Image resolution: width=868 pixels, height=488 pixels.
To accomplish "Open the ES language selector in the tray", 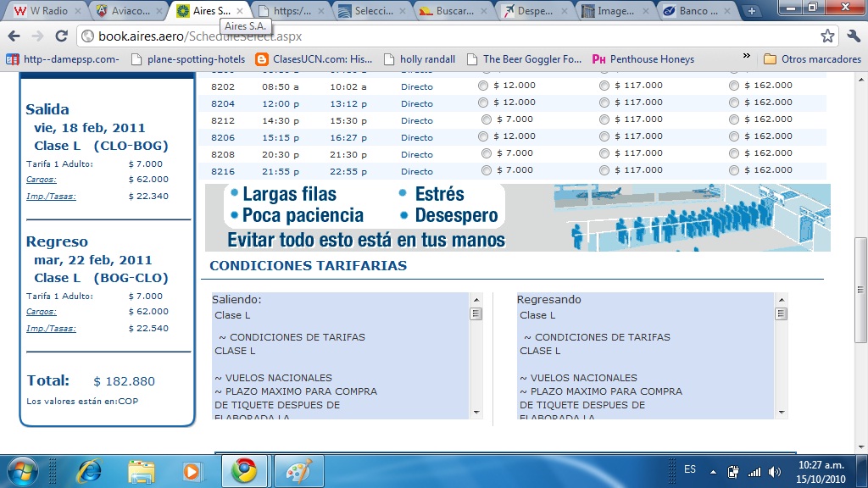I will (690, 469).
